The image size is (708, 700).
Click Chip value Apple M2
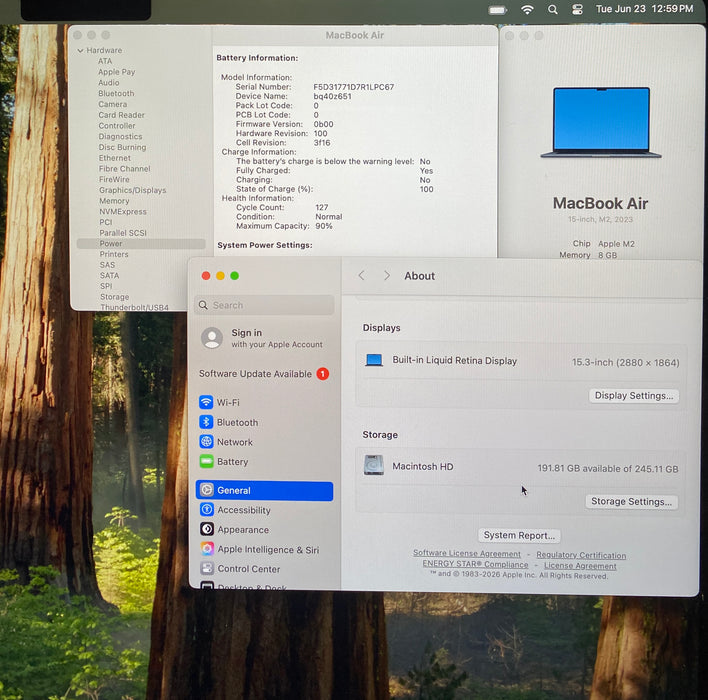click(616, 244)
